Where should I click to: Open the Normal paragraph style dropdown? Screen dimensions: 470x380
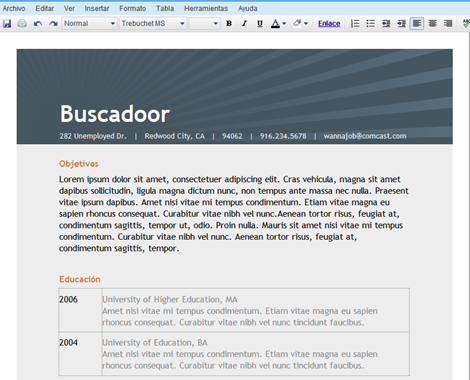(89, 24)
